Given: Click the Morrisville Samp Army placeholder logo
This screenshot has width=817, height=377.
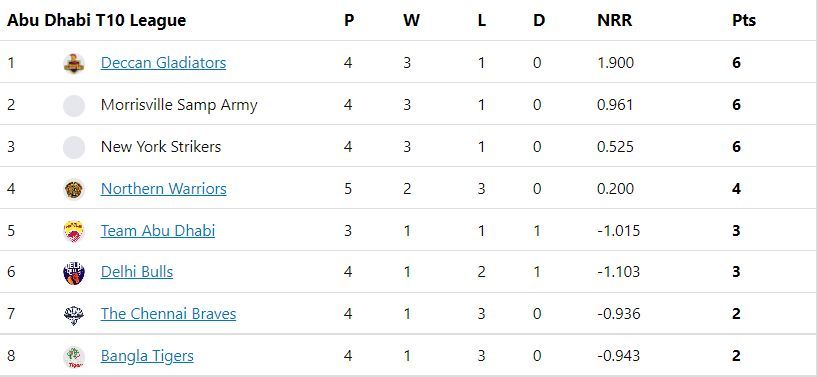Looking at the screenshot, I should point(73,105).
